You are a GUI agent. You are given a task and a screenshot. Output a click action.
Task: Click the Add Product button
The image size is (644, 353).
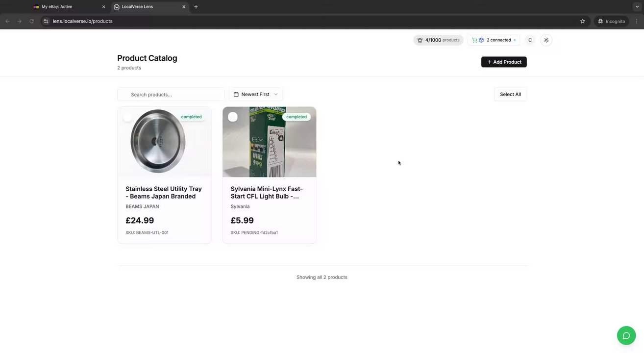coord(504,62)
